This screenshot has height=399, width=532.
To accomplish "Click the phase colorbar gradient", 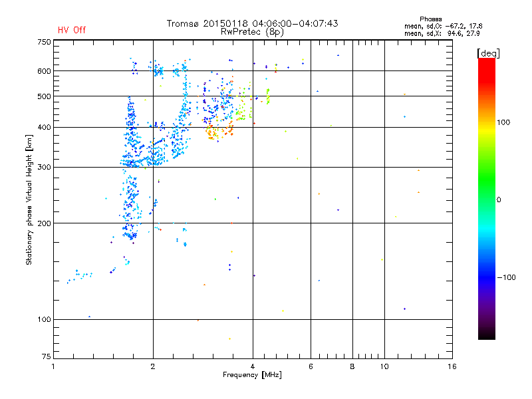I will [487, 198].
